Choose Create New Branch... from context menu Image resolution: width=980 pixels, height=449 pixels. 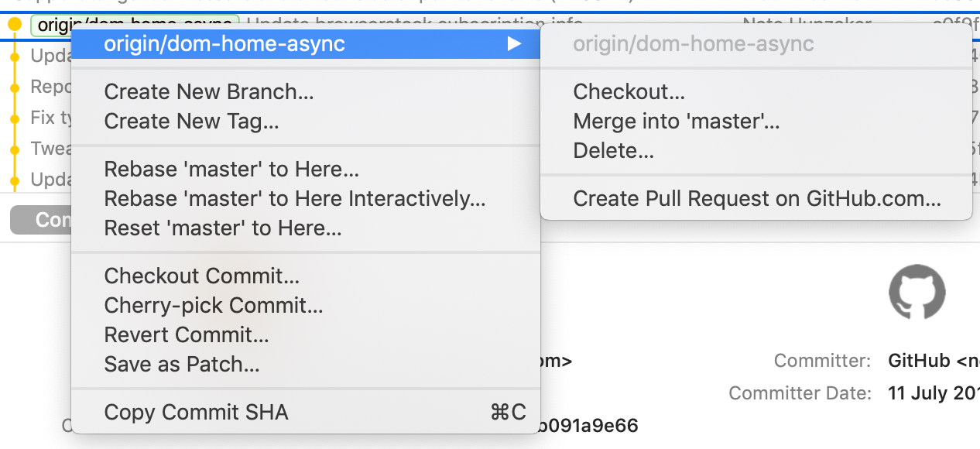click(x=305, y=91)
